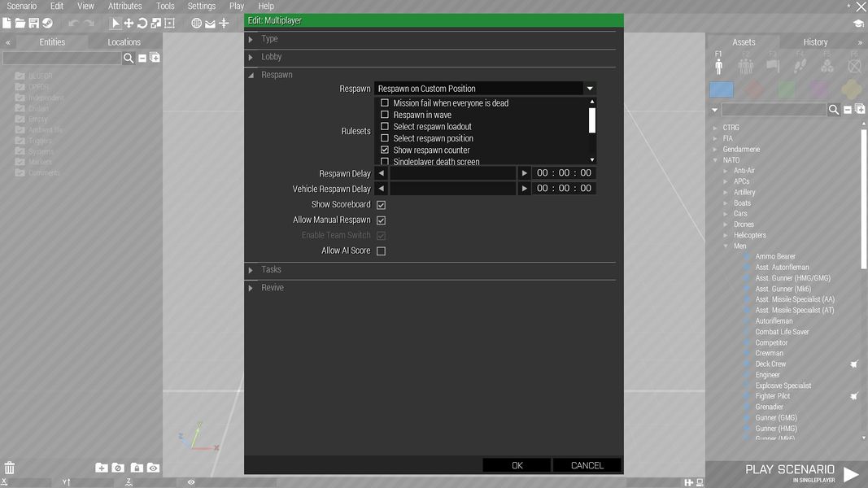Select the rotate widget tool
Image resolution: width=868 pixels, height=488 pixels.
(142, 24)
